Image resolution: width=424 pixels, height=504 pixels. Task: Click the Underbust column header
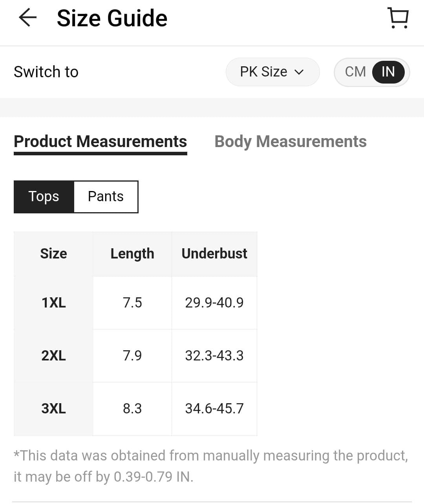point(214,254)
